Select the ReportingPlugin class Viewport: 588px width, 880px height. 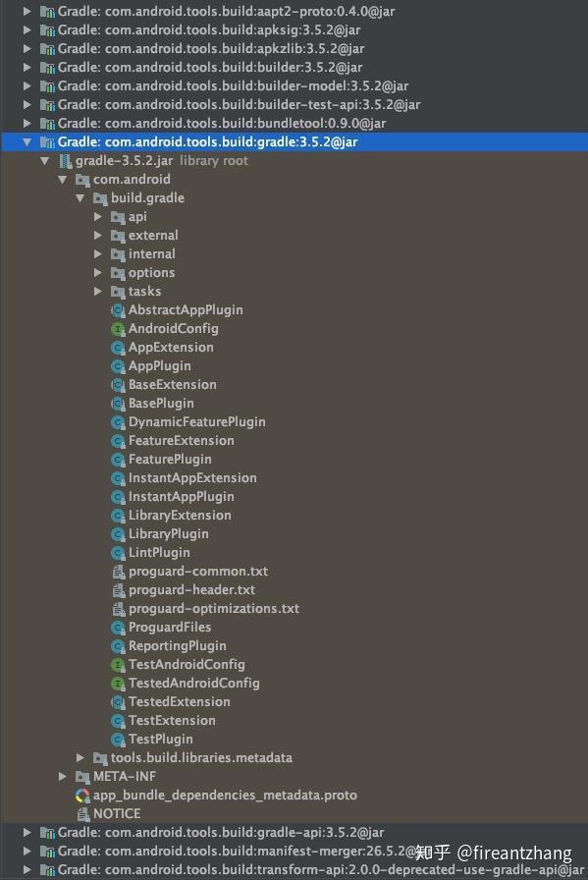point(178,646)
